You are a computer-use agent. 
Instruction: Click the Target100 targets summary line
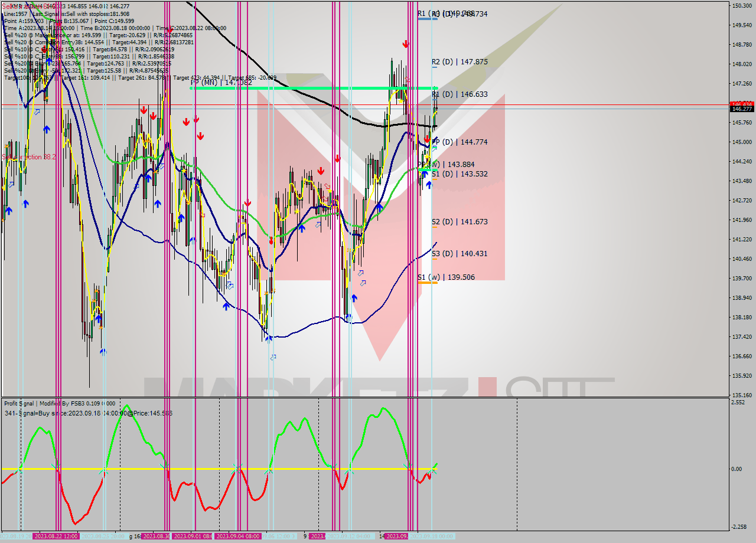pos(140,77)
